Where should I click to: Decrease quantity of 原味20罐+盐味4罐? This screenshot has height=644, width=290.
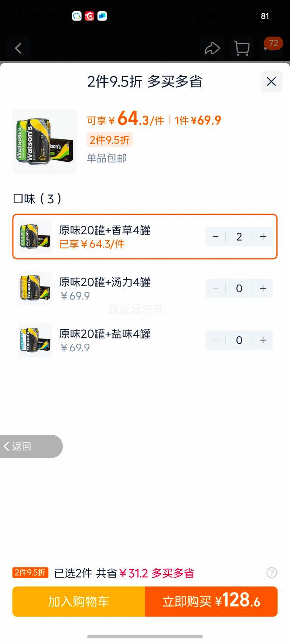(x=215, y=340)
